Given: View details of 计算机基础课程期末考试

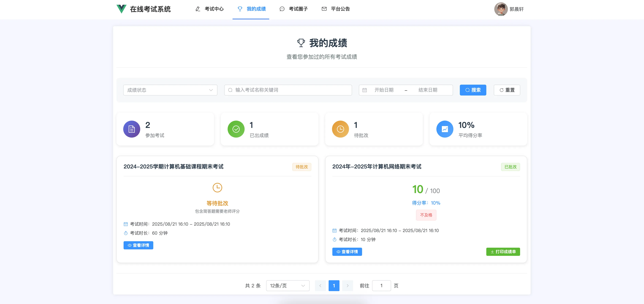Looking at the screenshot, I should coord(138,245).
